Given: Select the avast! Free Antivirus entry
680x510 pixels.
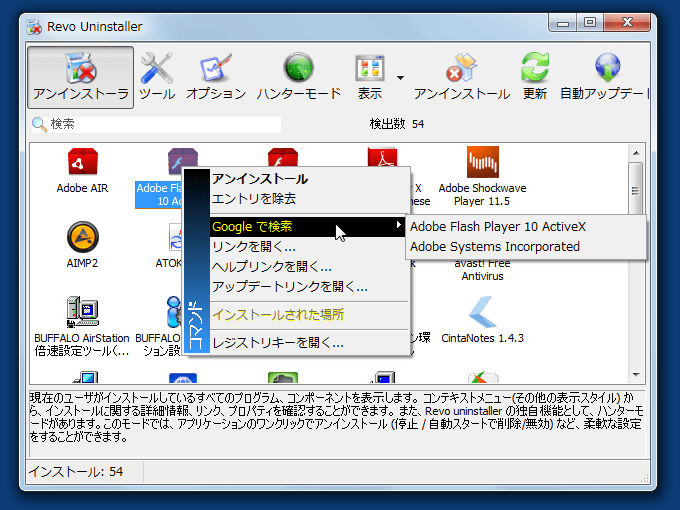Looking at the screenshot, I should coord(482,270).
